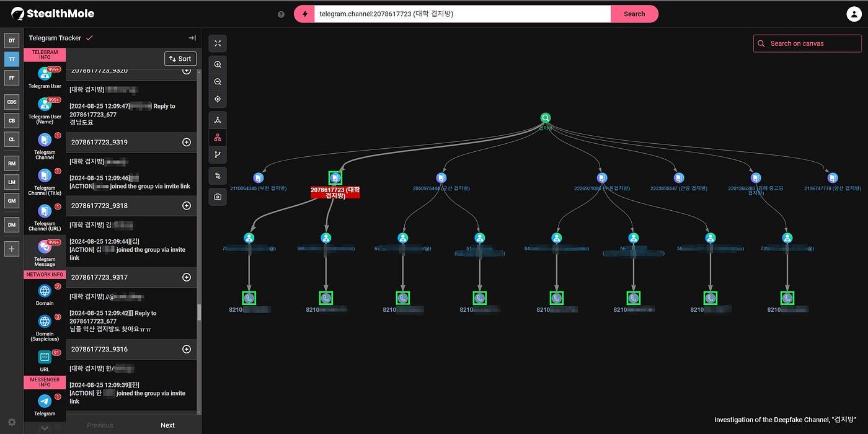Image resolution: width=868 pixels, height=434 pixels.
Task: Select channel node 2196747778 (양산 겹지방)
Action: click(x=833, y=178)
